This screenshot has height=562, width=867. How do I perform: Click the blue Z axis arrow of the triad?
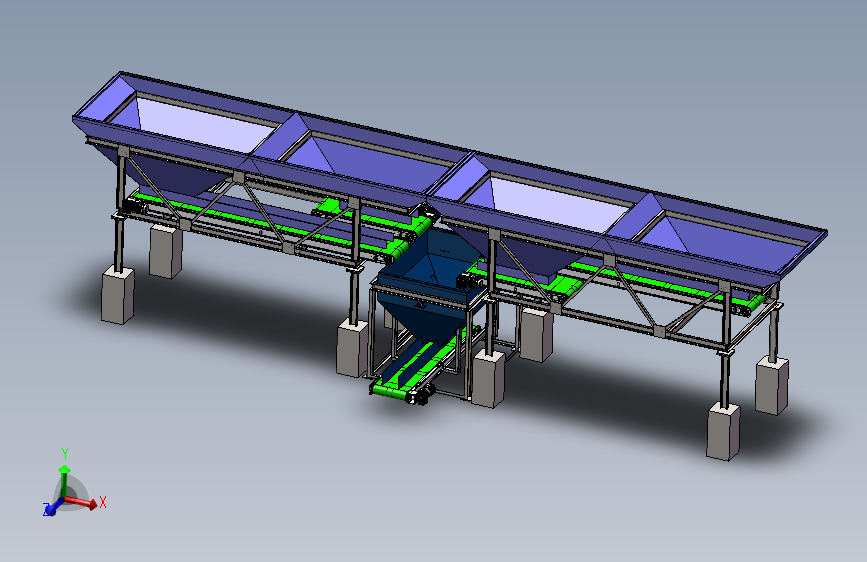[54, 506]
